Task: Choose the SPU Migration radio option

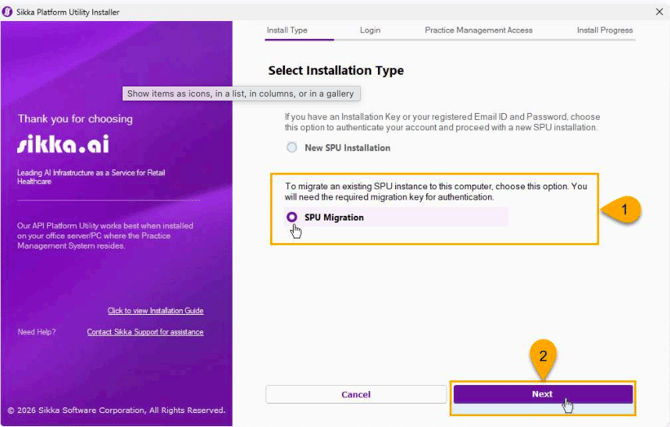Action: pos(292,217)
